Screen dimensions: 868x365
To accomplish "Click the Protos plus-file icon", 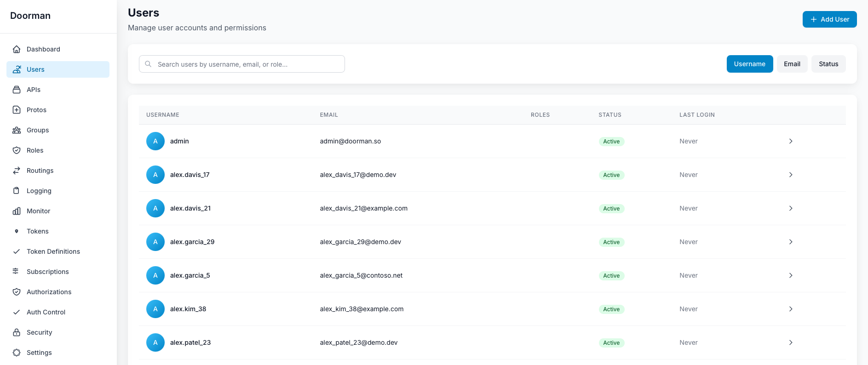I will click(17, 110).
